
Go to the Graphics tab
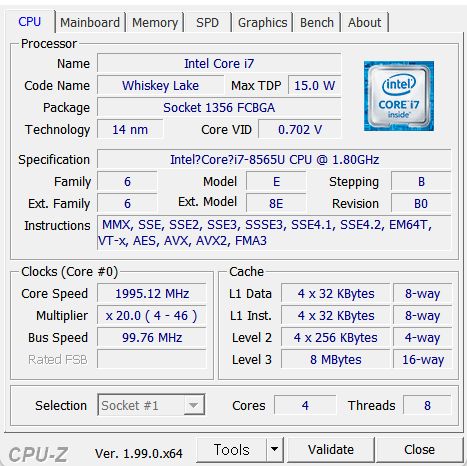[x=262, y=23]
